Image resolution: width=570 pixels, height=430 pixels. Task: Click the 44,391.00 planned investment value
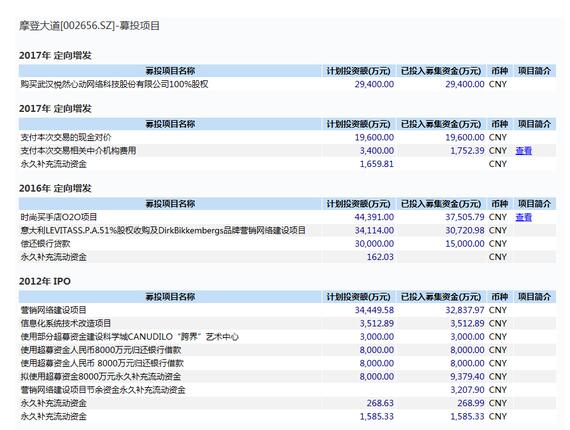[374, 217]
